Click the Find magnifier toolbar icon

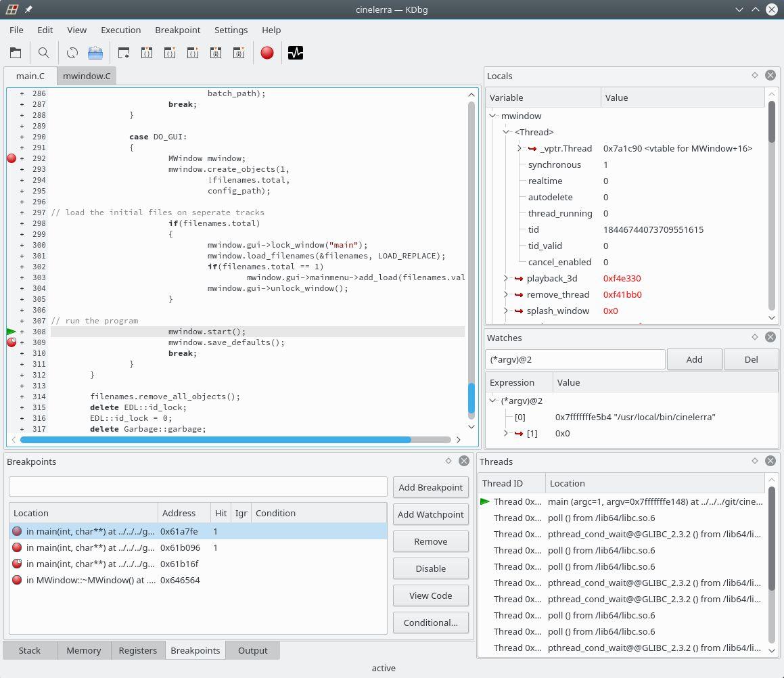point(43,53)
